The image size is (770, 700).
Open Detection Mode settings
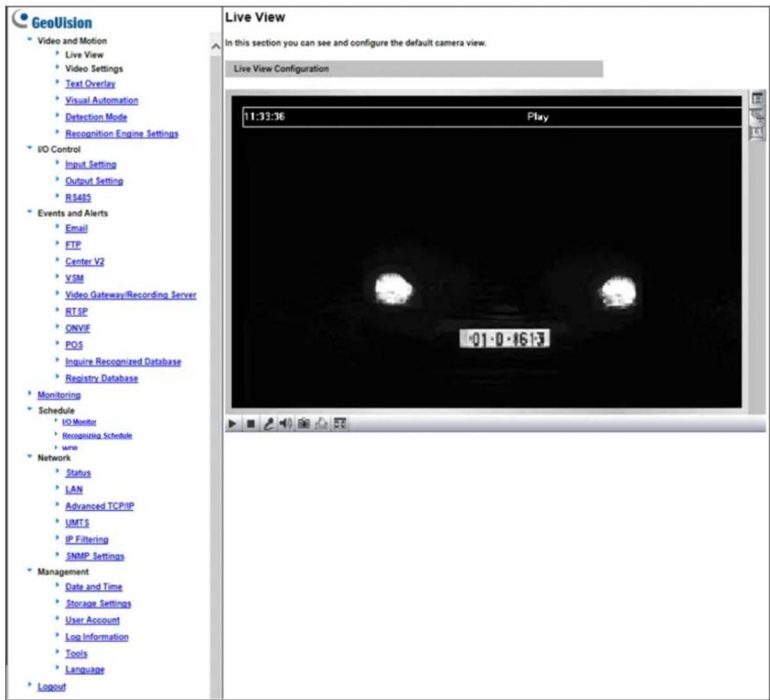coord(96,117)
